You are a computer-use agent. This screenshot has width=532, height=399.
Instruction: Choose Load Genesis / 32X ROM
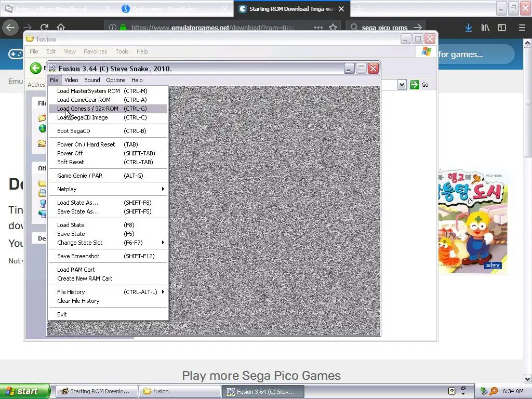[108, 109]
